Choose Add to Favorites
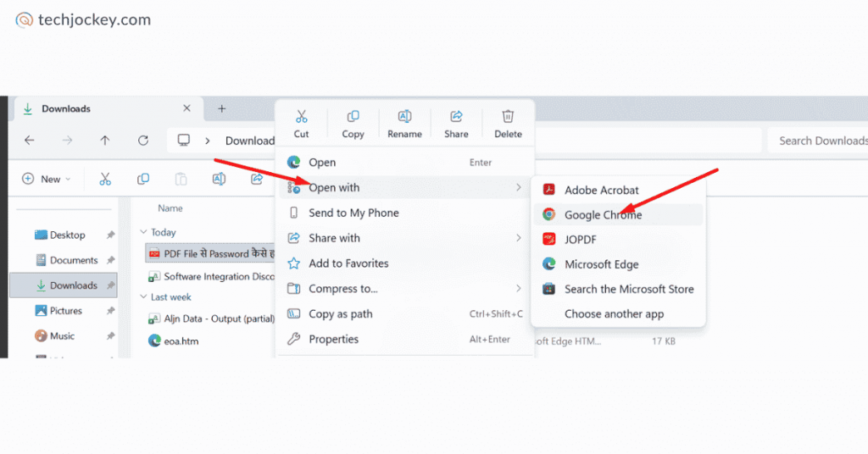 point(404,263)
